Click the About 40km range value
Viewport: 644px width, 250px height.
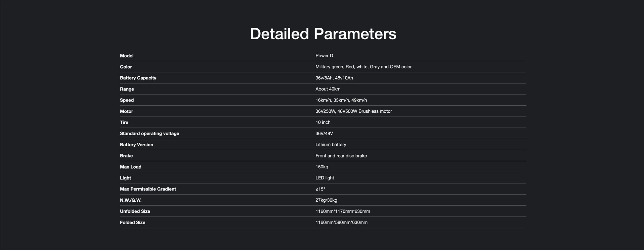click(328, 89)
